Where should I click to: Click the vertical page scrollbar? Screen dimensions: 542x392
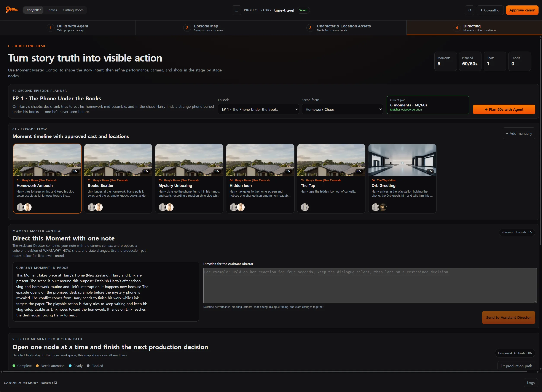coord(540,142)
